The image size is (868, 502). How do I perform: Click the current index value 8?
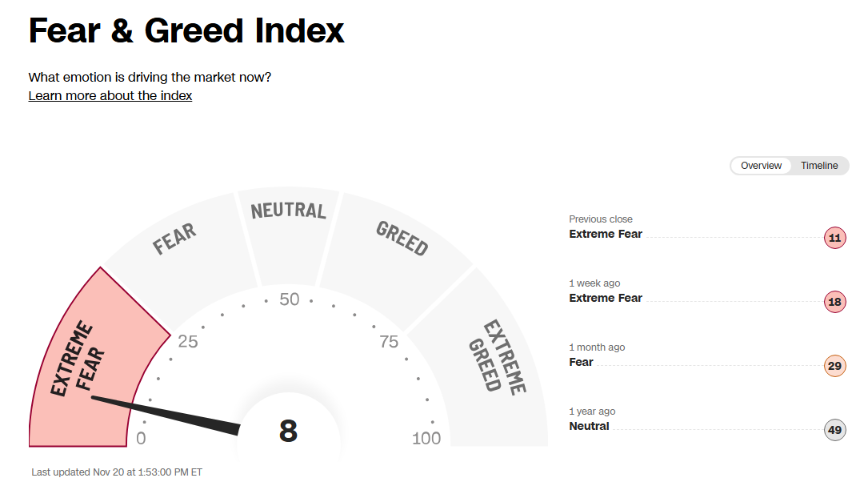288,432
